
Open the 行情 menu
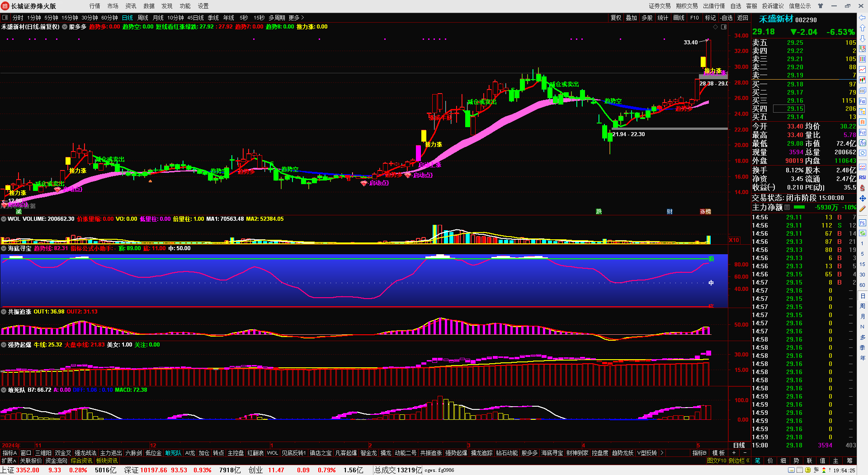click(95, 6)
